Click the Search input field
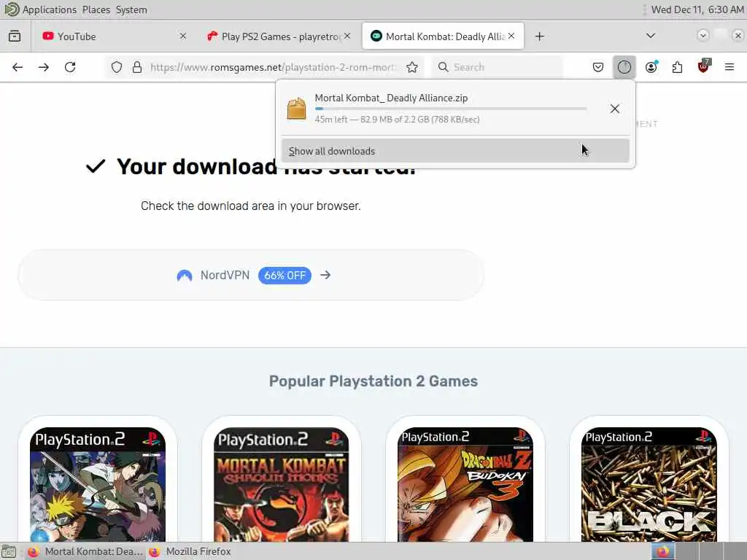Viewport: 747px width, 560px height. pyautogui.click(x=498, y=67)
